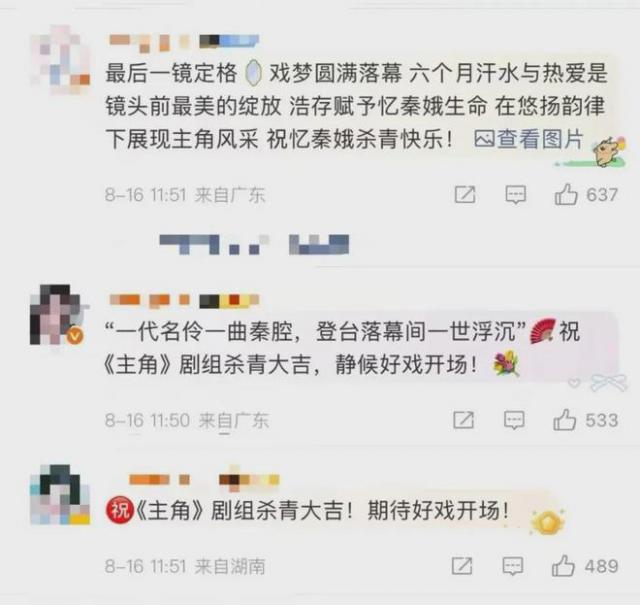Viewport: 640px width, 605px height.
Task: Click the blurred text above second comment
Action: click(x=254, y=245)
